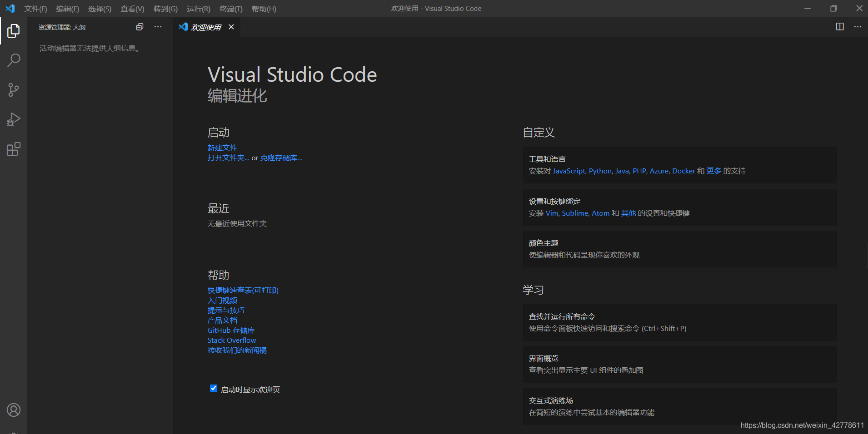This screenshot has width=868, height=434.
Task: Open the 帮助(H) menu
Action: pyautogui.click(x=264, y=9)
